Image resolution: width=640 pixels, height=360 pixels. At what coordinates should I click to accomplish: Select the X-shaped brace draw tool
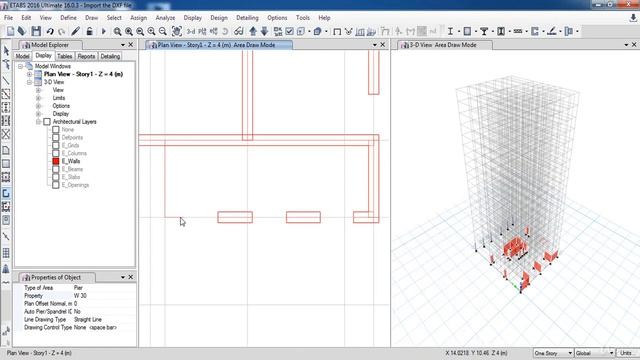click(x=6, y=134)
